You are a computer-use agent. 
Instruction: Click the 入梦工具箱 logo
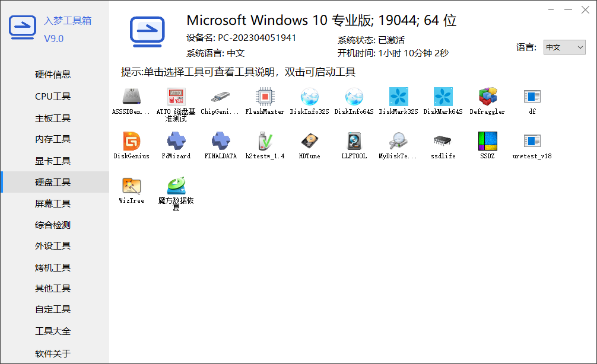23,27
